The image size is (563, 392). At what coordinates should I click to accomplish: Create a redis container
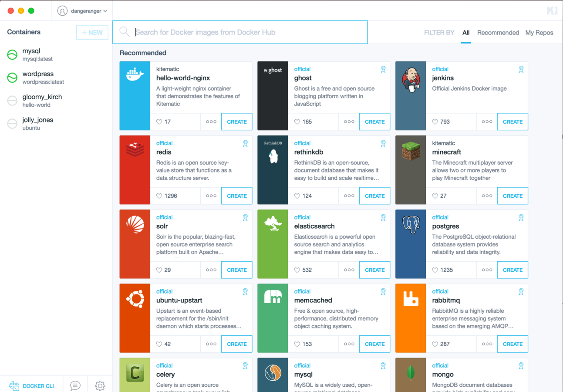(237, 196)
